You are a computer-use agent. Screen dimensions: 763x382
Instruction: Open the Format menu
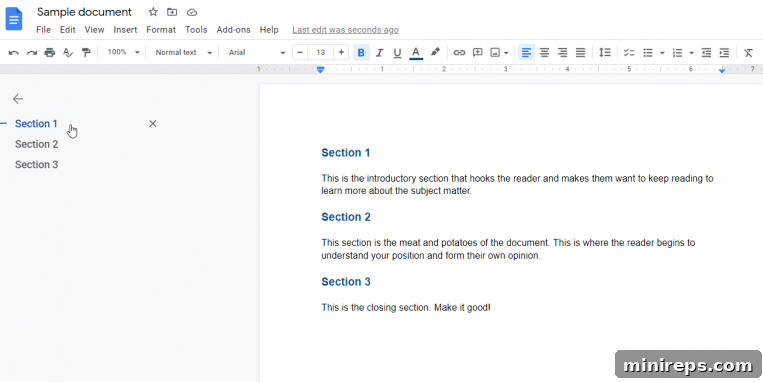pos(161,30)
